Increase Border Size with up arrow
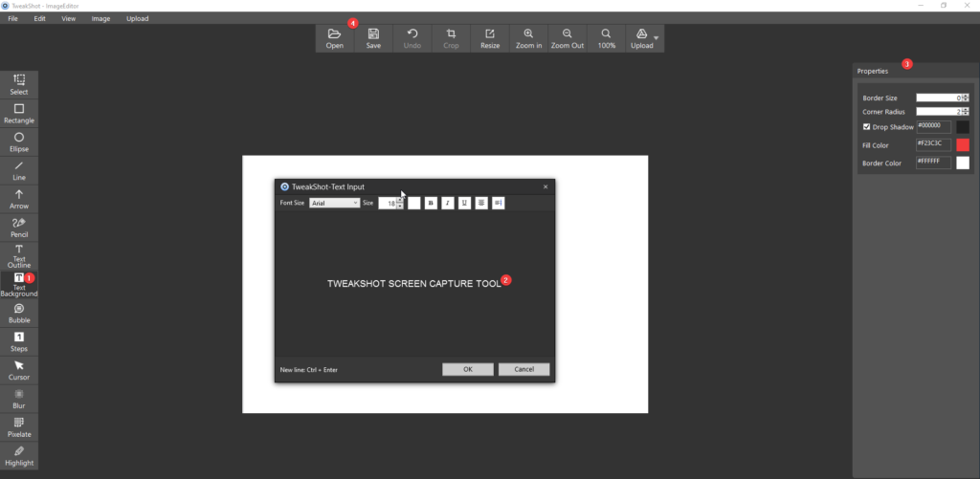 (x=966, y=96)
